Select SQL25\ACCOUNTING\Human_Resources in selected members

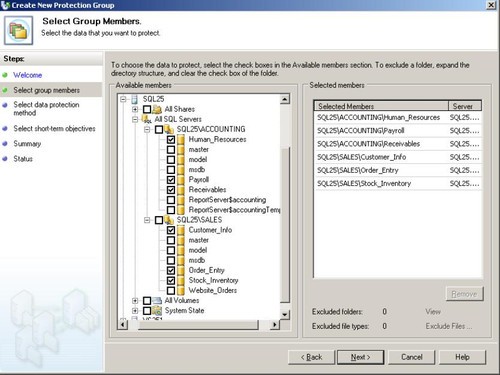point(398,117)
